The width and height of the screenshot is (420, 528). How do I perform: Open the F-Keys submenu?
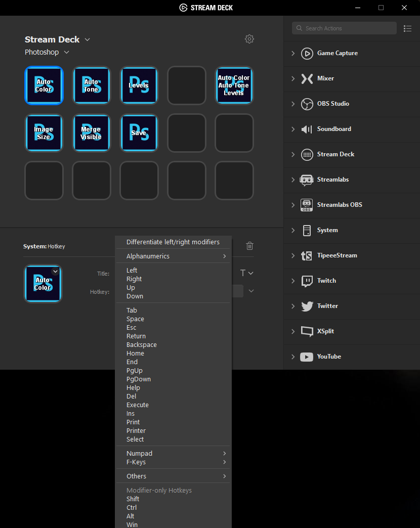pyautogui.click(x=173, y=462)
